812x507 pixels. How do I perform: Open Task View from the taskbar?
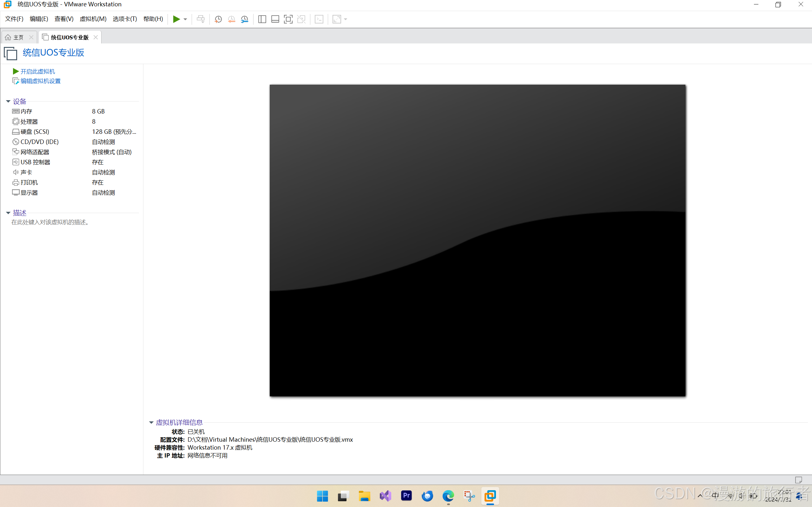(x=343, y=496)
